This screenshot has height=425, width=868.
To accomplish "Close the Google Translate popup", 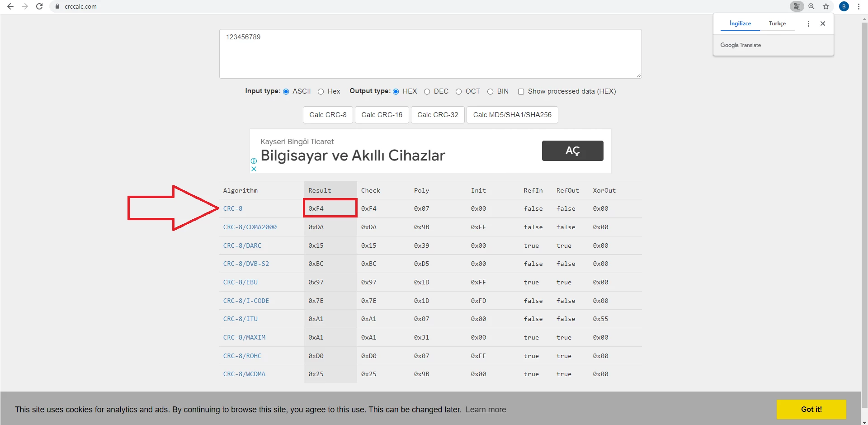I will (x=823, y=24).
